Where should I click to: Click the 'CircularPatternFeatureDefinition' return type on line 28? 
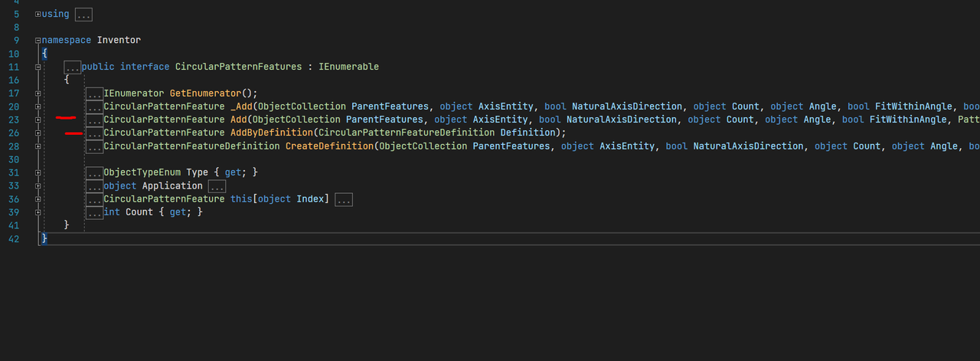(x=191, y=146)
